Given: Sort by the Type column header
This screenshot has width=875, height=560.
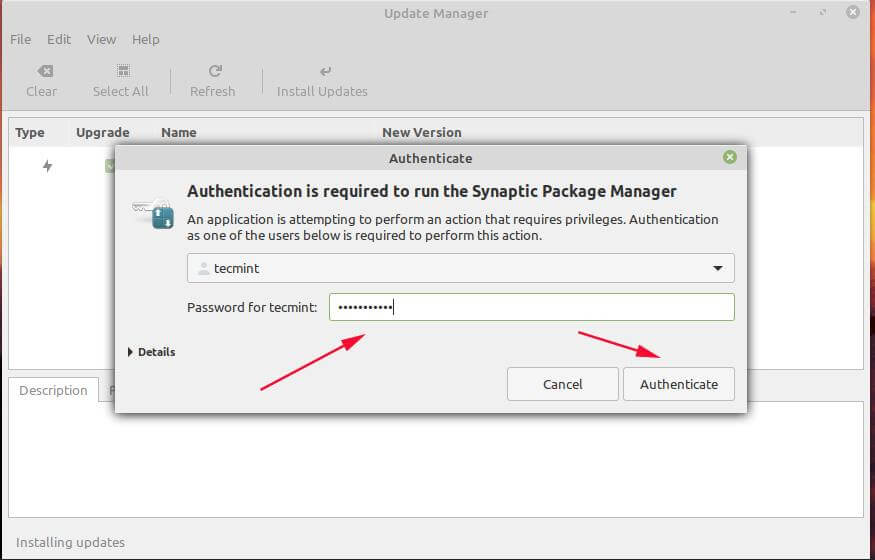Looking at the screenshot, I should [30, 133].
